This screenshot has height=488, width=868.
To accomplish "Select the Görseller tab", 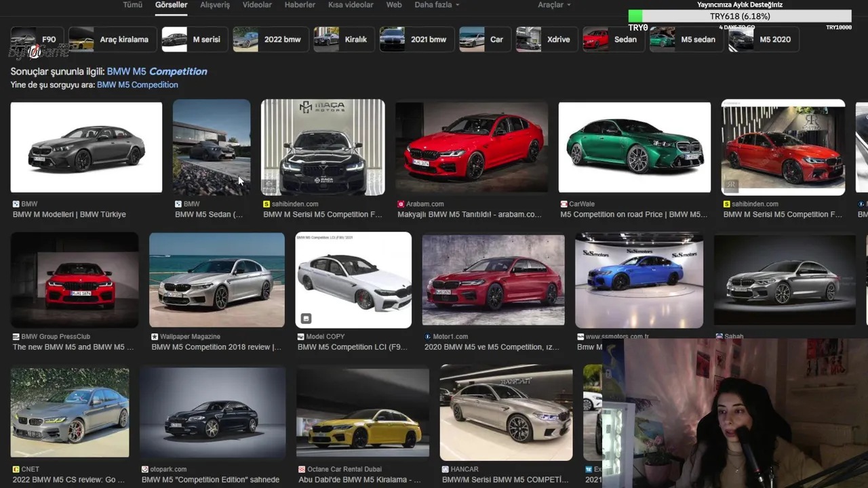I will coord(171,5).
